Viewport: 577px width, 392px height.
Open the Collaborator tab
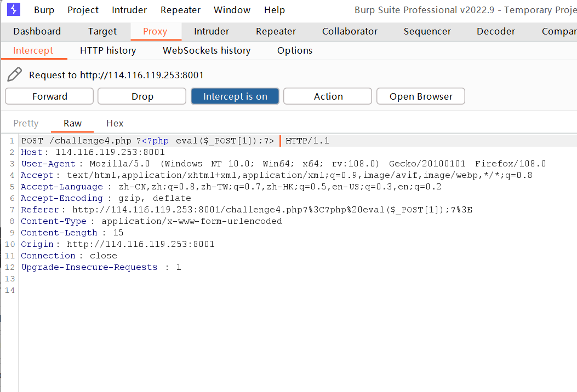pyautogui.click(x=350, y=32)
